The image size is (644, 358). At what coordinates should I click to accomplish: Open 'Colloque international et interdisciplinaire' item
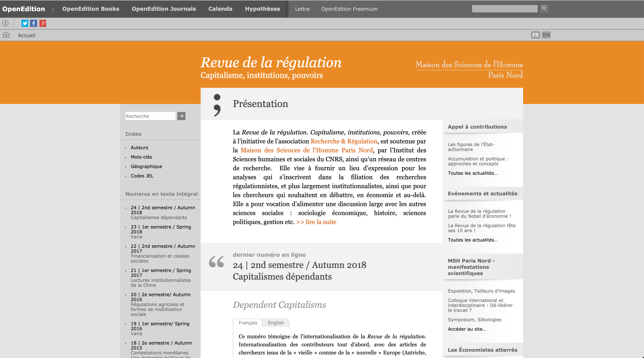480,305
